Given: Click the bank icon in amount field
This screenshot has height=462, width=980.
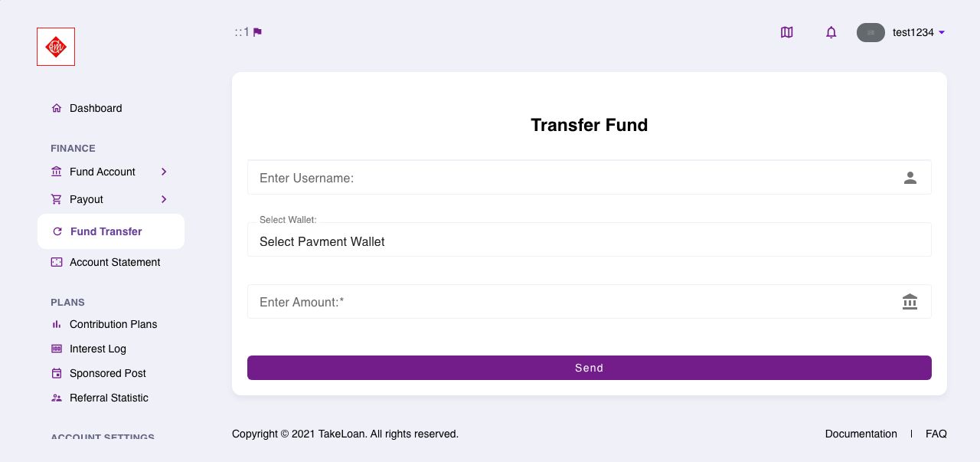Looking at the screenshot, I should point(910,302).
